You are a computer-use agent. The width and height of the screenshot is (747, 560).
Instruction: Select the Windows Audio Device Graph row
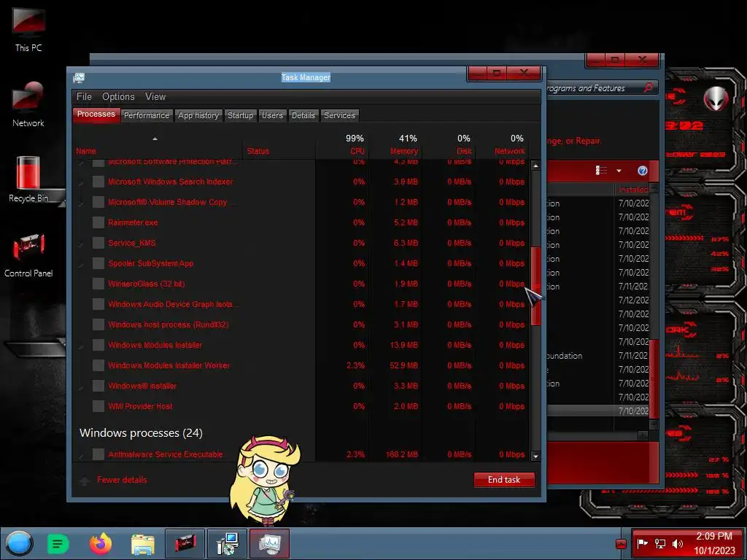[x=301, y=304]
